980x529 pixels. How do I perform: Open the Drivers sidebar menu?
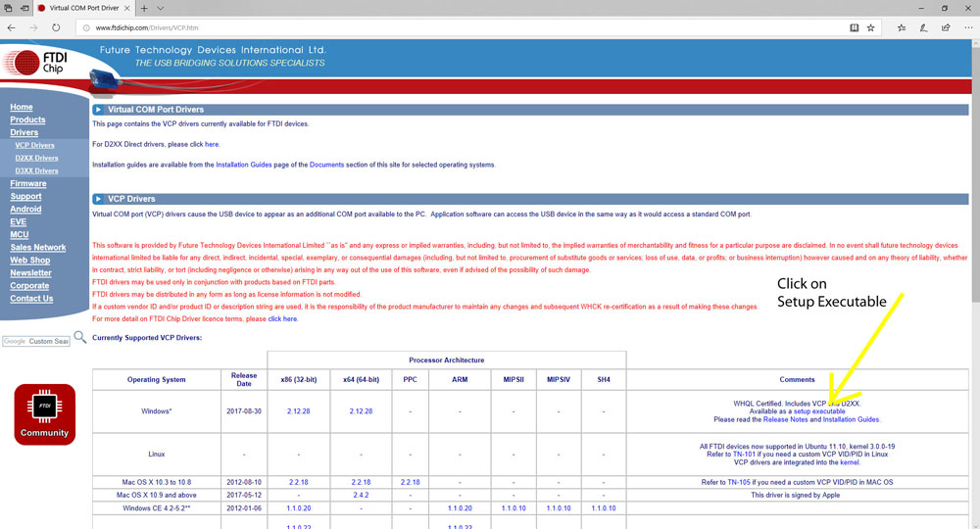(x=24, y=132)
